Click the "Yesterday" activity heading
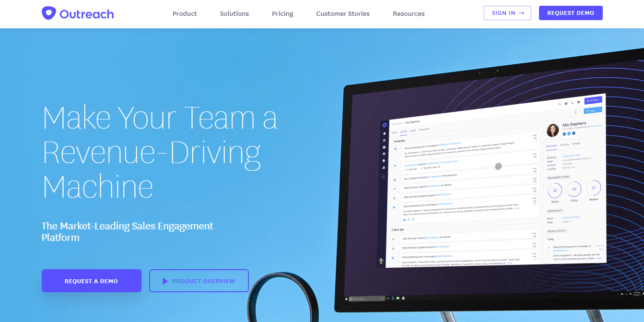644x322 pixels. tap(399, 141)
